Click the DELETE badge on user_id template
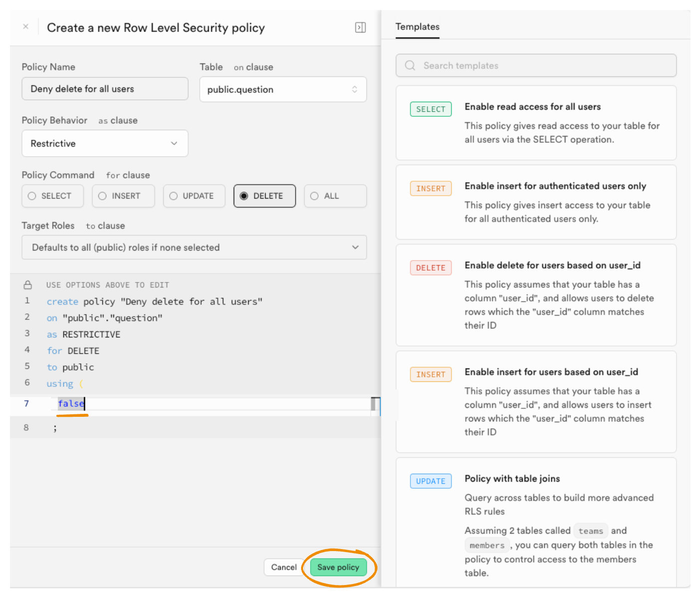 pyautogui.click(x=430, y=268)
